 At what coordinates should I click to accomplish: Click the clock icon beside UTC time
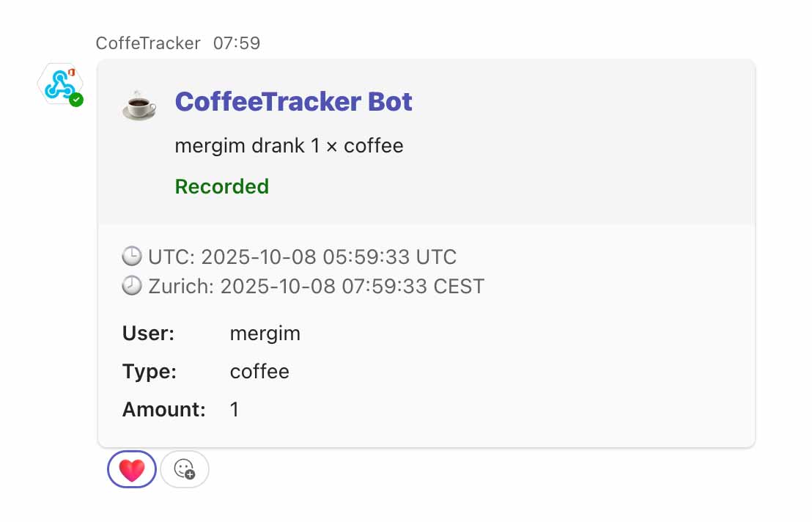click(x=132, y=257)
